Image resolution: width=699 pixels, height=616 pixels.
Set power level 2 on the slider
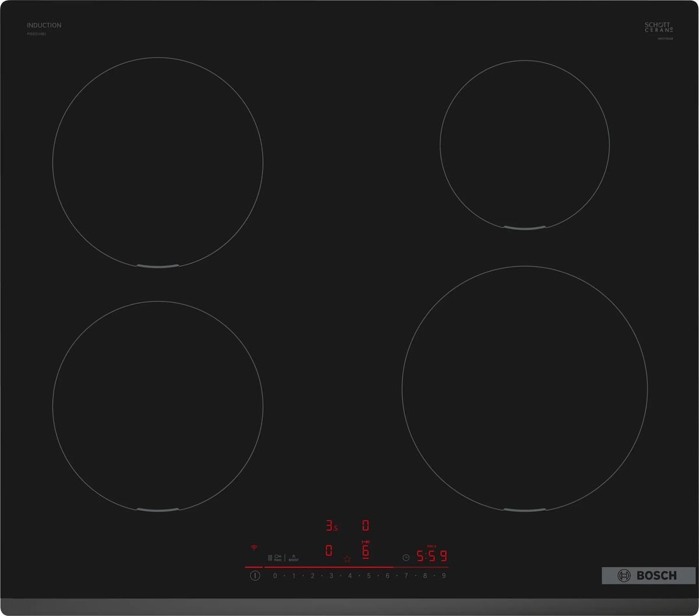pos(312,576)
